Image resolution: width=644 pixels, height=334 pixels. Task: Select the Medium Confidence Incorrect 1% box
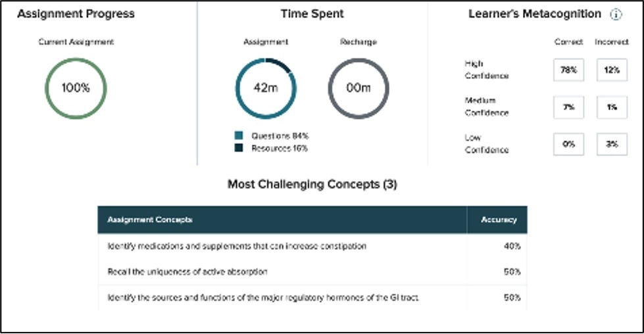(x=612, y=107)
